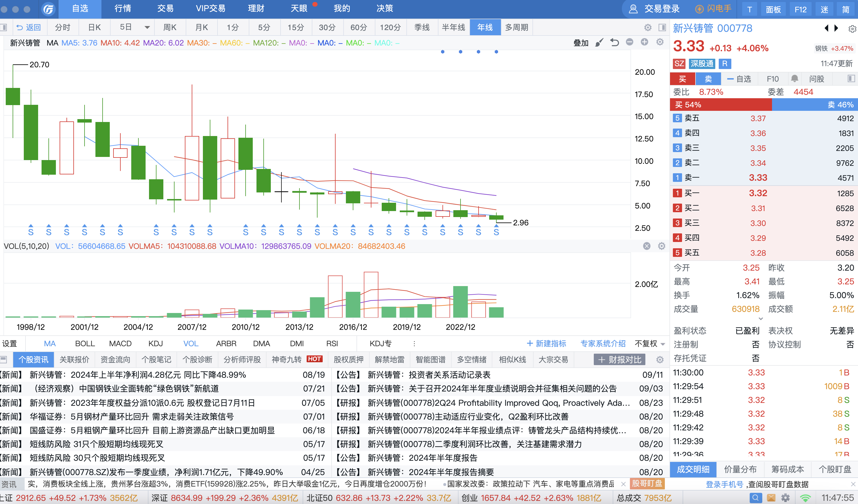Open the 行情 menu

point(123,9)
